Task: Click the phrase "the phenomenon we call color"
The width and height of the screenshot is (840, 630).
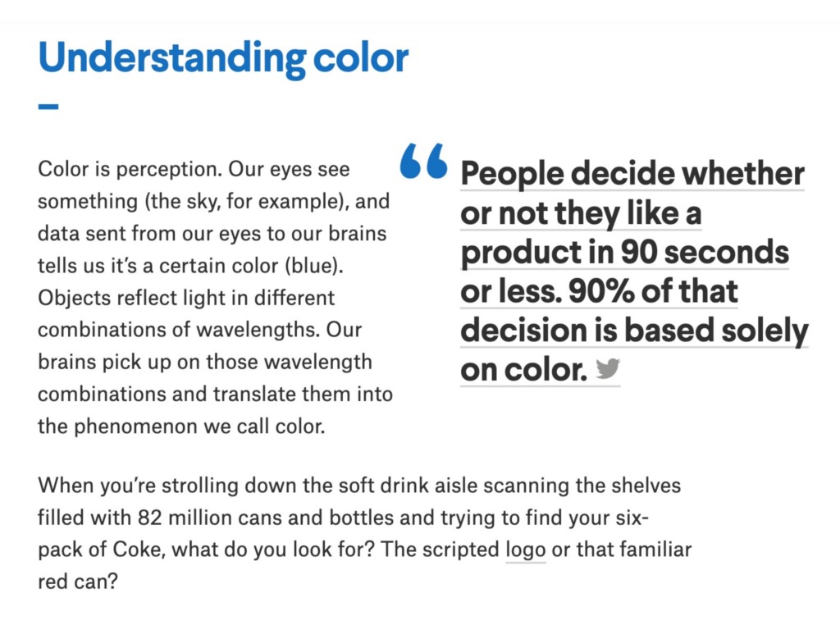Action: tap(181, 427)
